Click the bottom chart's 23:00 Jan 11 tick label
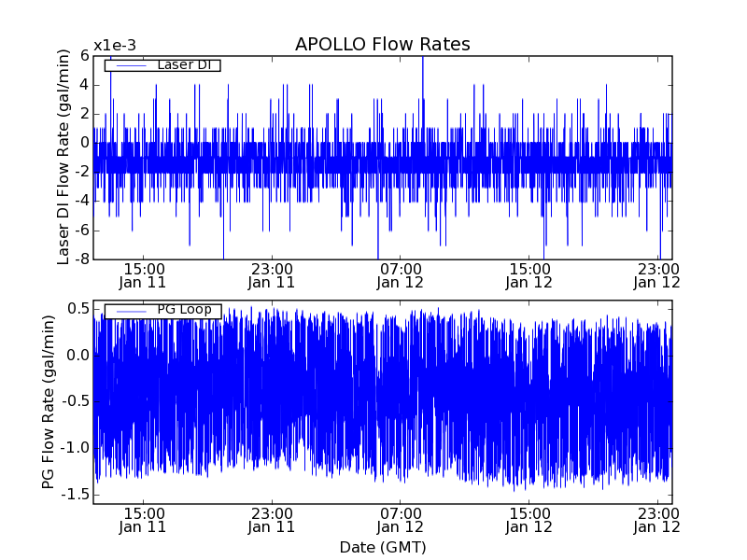Screen dimensions: 747x560 [272, 521]
